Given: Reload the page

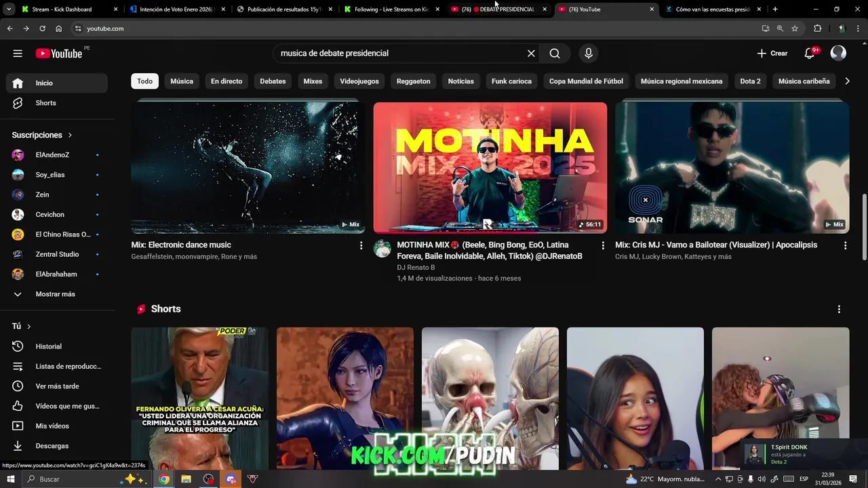Looking at the screenshot, I should click(x=42, y=28).
